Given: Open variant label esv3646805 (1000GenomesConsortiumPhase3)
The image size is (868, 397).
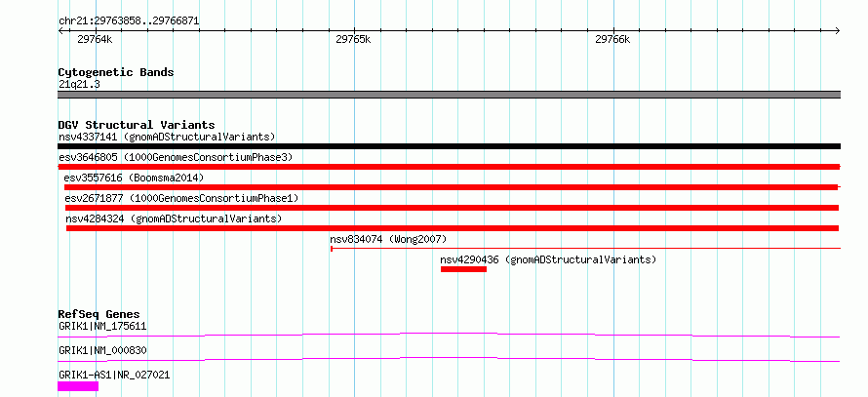Looking at the screenshot, I should pos(176,157).
